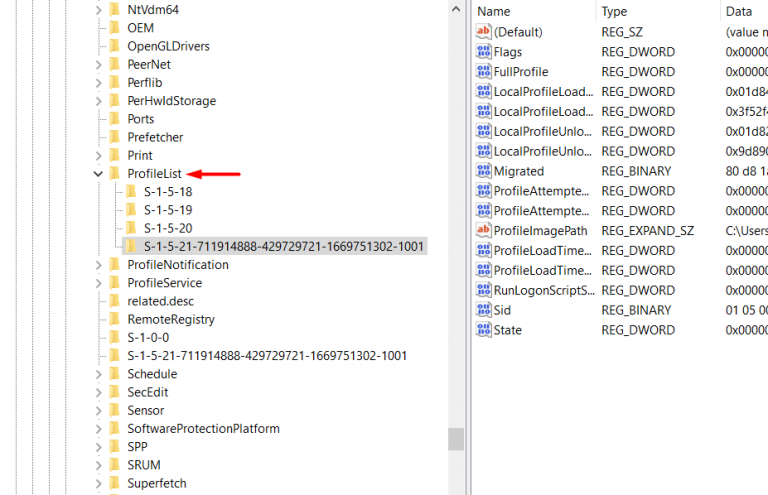Screen dimensions: 768x495
Task: Select the ProfileImagePath value name
Action: tap(540, 231)
